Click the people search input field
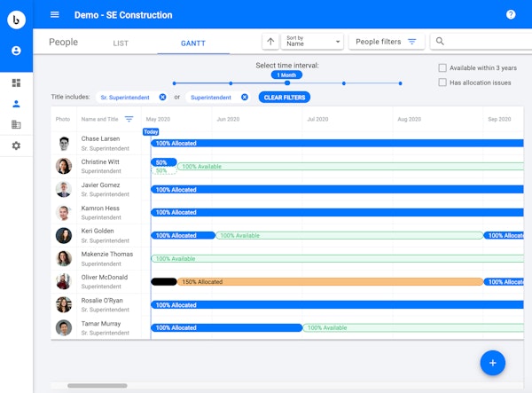Screen dimensions: 532x393 (483, 42)
